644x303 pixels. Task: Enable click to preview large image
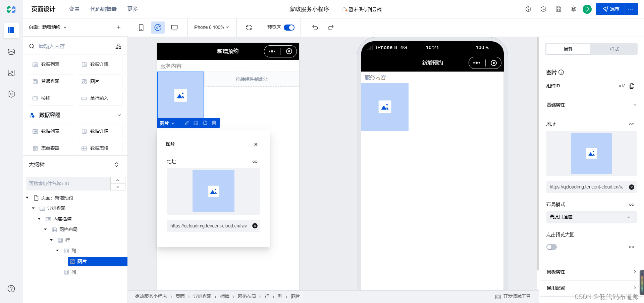point(551,247)
